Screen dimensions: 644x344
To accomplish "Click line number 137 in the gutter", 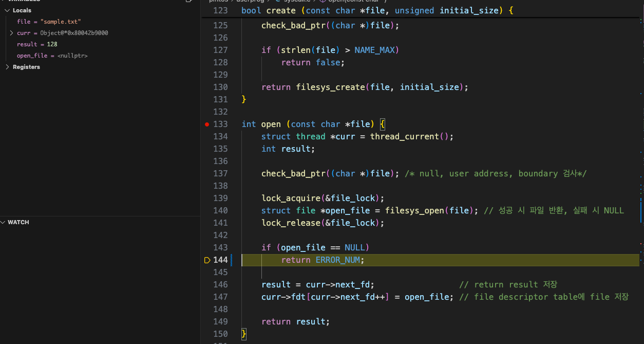I will [x=220, y=173].
